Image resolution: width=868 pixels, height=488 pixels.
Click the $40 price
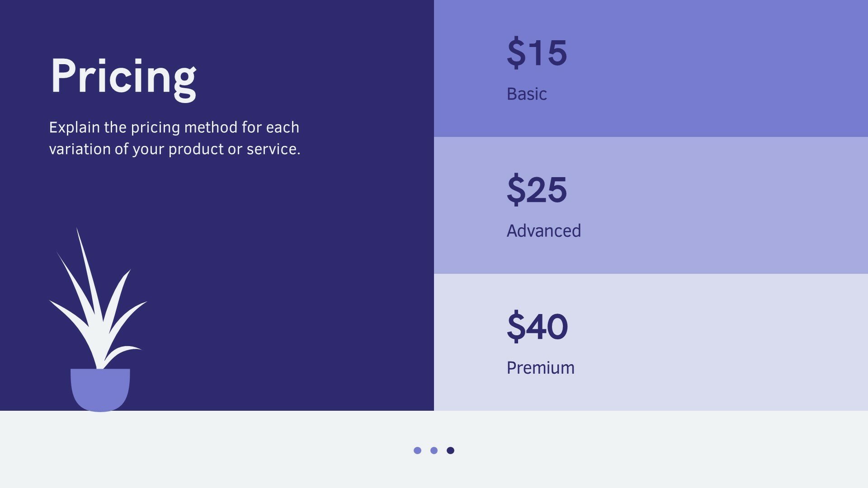(x=537, y=327)
